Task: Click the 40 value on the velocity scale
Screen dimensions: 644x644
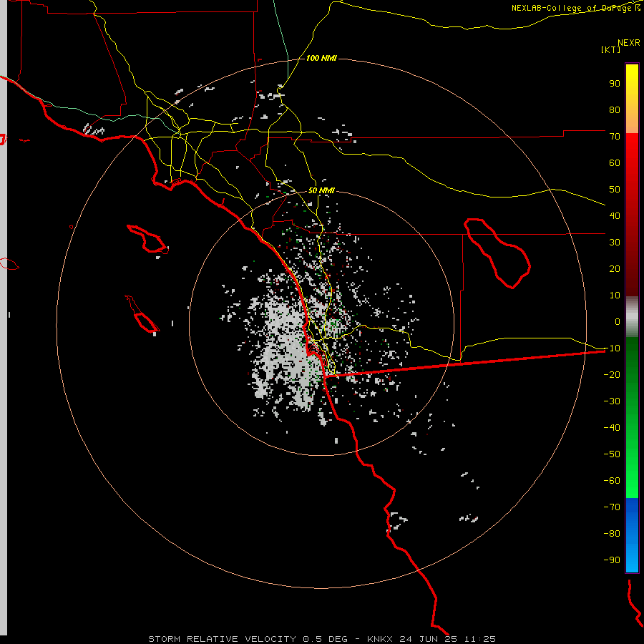Action: pos(615,215)
